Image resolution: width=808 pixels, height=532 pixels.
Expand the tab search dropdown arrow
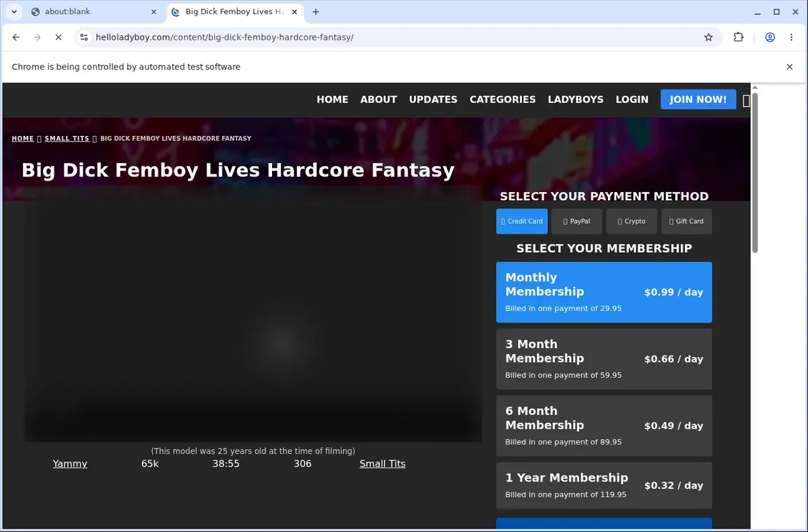click(x=13, y=11)
